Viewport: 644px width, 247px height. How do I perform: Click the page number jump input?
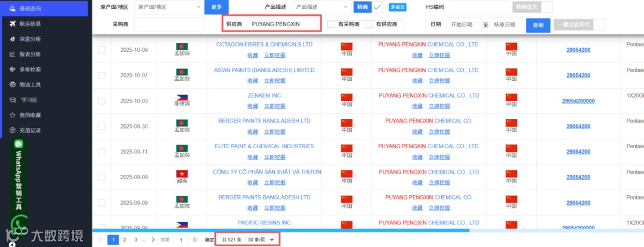pyautogui.click(x=181, y=240)
